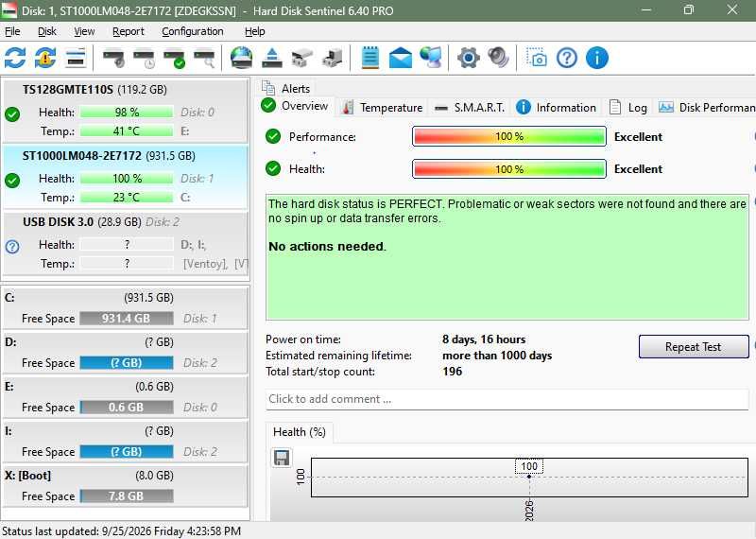Open the Configuration menu
756x539 pixels.
point(193,31)
